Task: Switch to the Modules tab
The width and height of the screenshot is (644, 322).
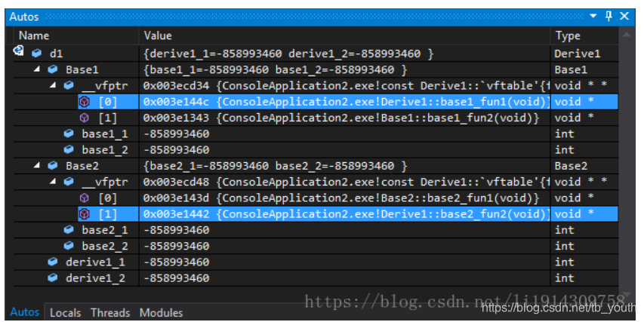Action: point(161,313)
